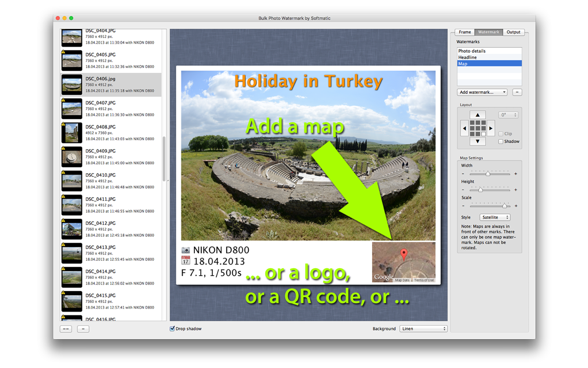588x368 pixels.
Task: Select the DSC_0410.JPG photo thumbnail
Action: pyautogui.click(x=72, y=181)
